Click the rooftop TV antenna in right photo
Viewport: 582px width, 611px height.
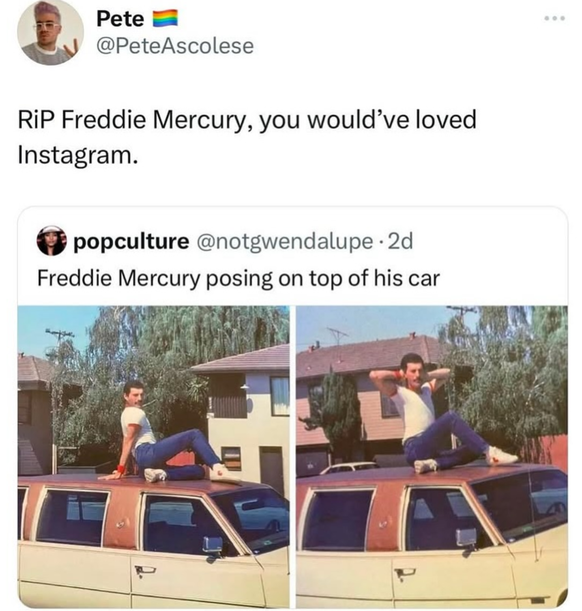pos(337,336)
